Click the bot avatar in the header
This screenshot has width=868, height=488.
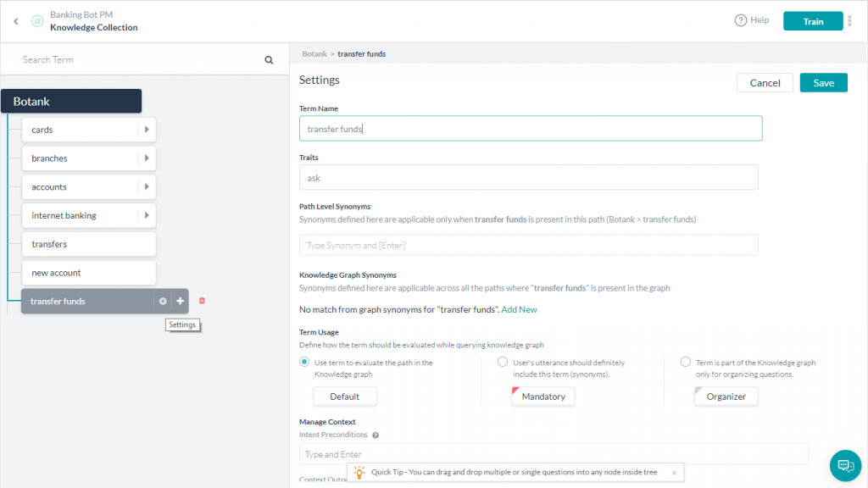click(x=36, y=19)
